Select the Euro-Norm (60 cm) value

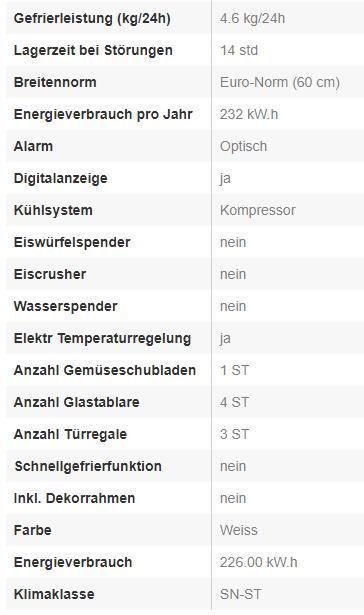280,82
